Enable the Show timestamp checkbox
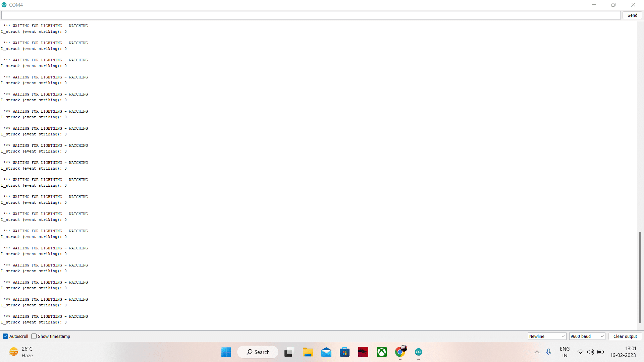The image size is (644, 362). (x=34, y=336)
